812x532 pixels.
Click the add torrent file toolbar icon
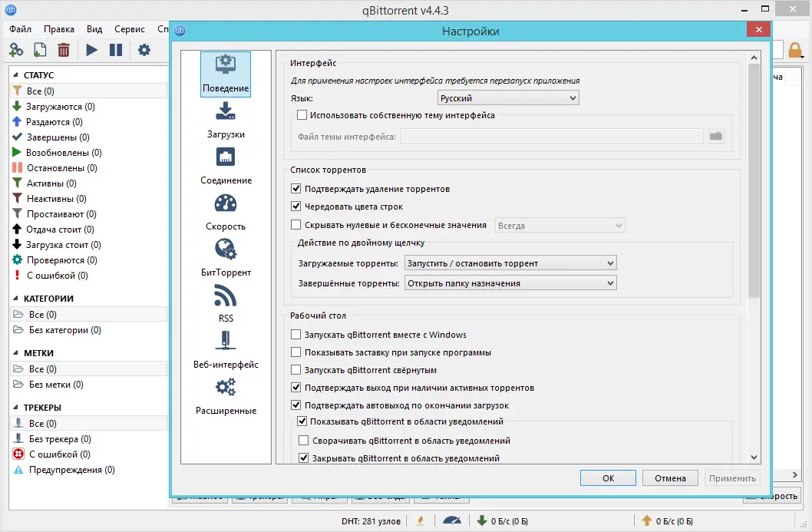pos(39,50)
